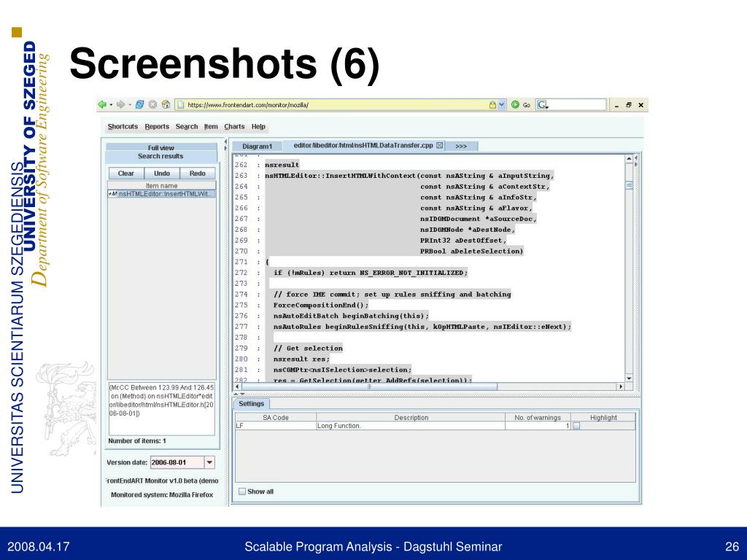Screen dimensions: 747x560
Task: Open the Version date dropdown arrow
Action: pyautogui.click(x=209, y=462)
